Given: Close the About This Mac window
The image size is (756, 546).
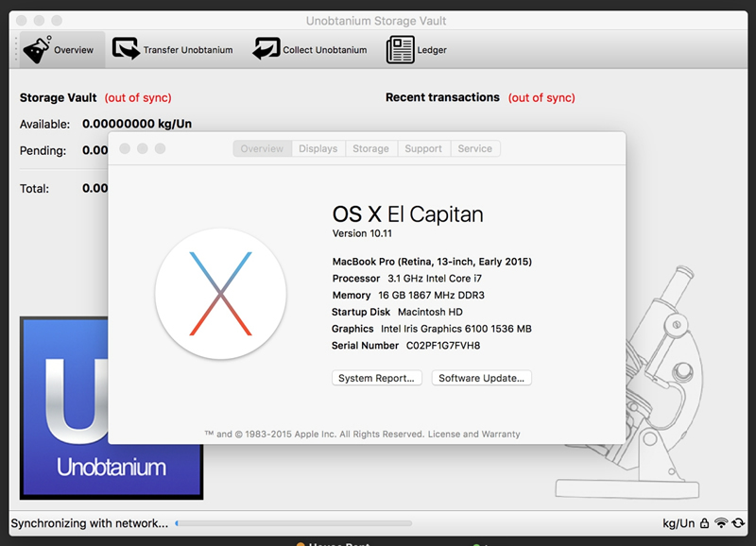Looking at the screenshot, I should tap(123, 148).
